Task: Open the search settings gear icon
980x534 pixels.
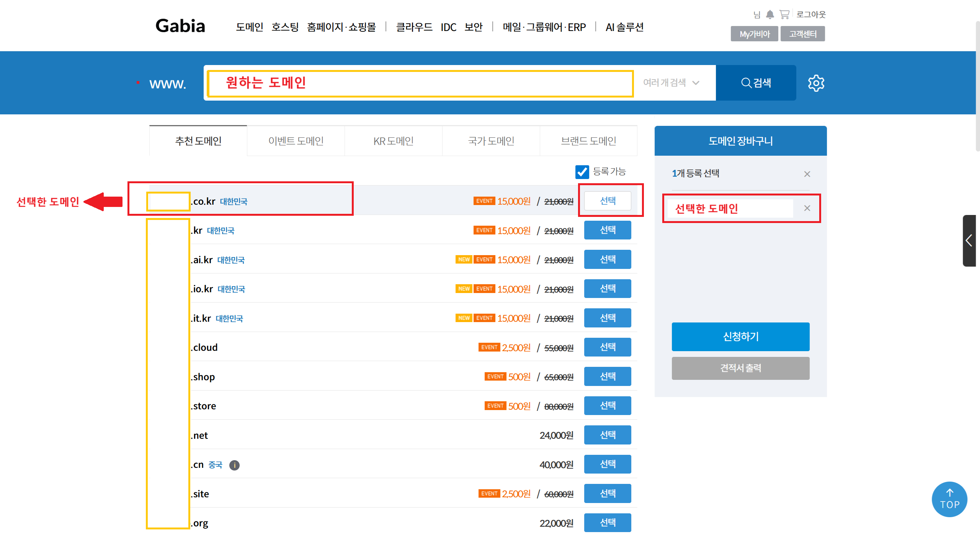Action: coord(816,83)
